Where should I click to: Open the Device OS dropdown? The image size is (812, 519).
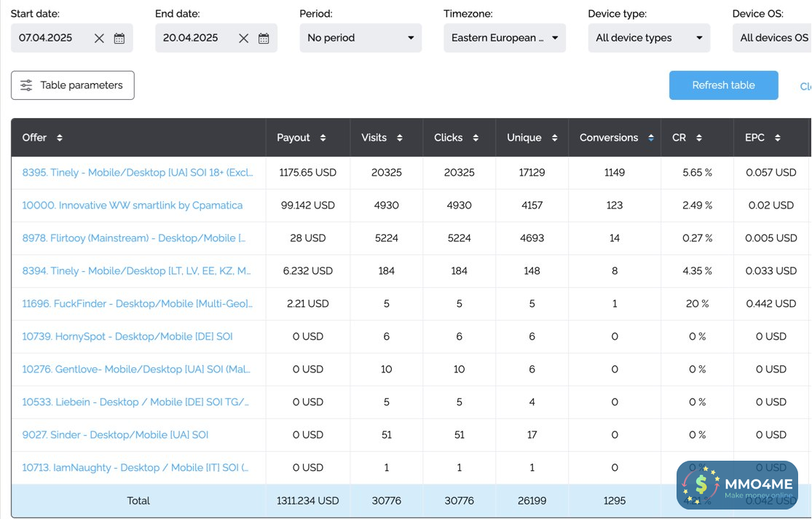pyautogui.click(x=773, y=38)
